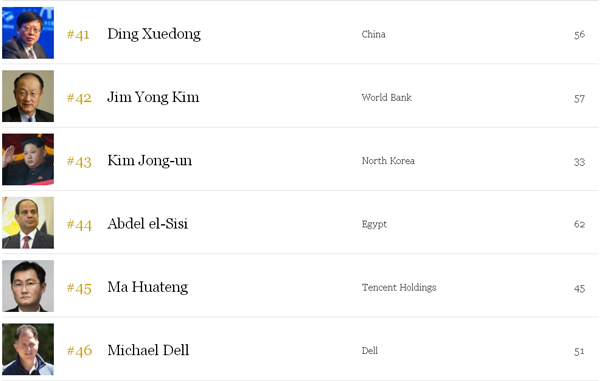Open the Ding Xuedong name link
This screenshot has height=381, width=600.
(154, 34)
